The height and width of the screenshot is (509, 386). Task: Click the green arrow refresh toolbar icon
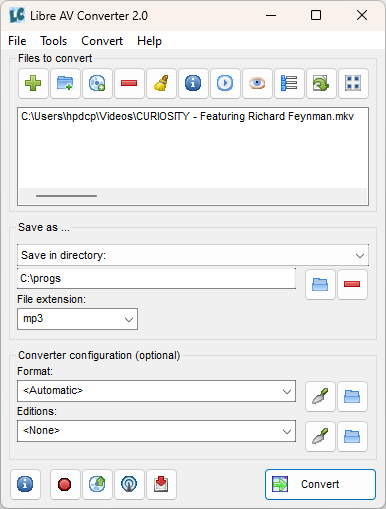321,83
